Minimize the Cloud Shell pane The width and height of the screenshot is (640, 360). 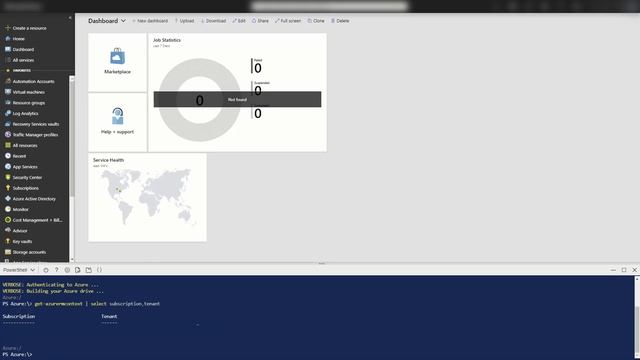pyautogui.click(x=613, y=270)
